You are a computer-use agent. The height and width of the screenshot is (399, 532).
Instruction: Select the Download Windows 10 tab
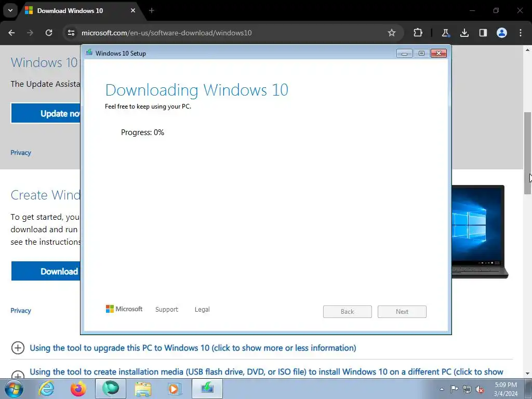pos(80,10)
